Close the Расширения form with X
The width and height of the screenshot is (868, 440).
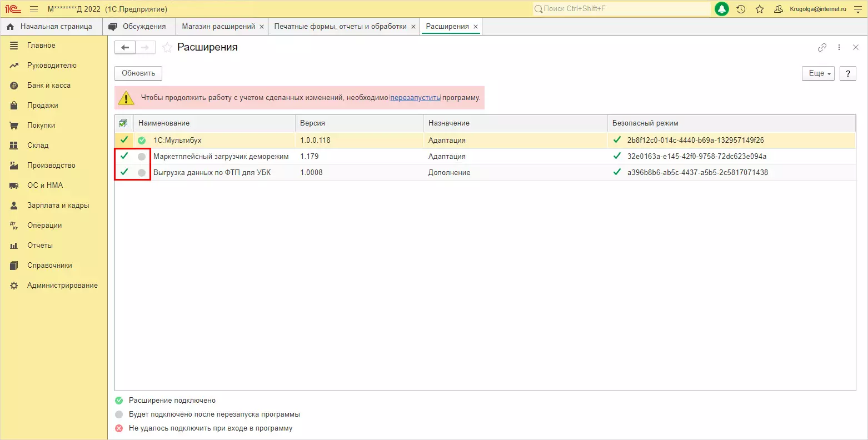(x=856, y=48)
